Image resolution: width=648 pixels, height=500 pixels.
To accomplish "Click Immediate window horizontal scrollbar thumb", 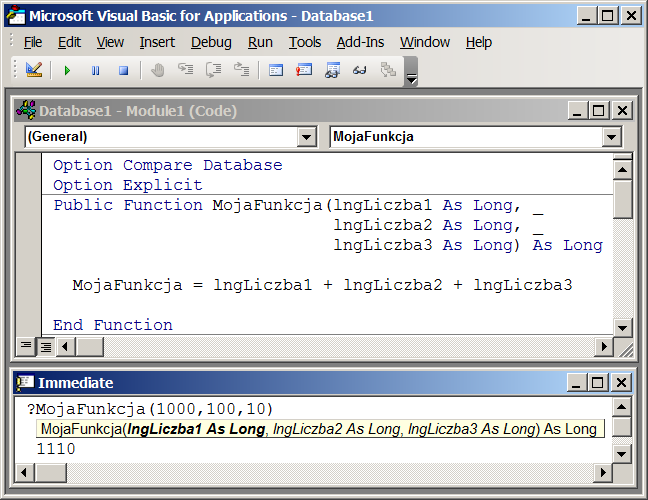I will click(x=50, y=472).
